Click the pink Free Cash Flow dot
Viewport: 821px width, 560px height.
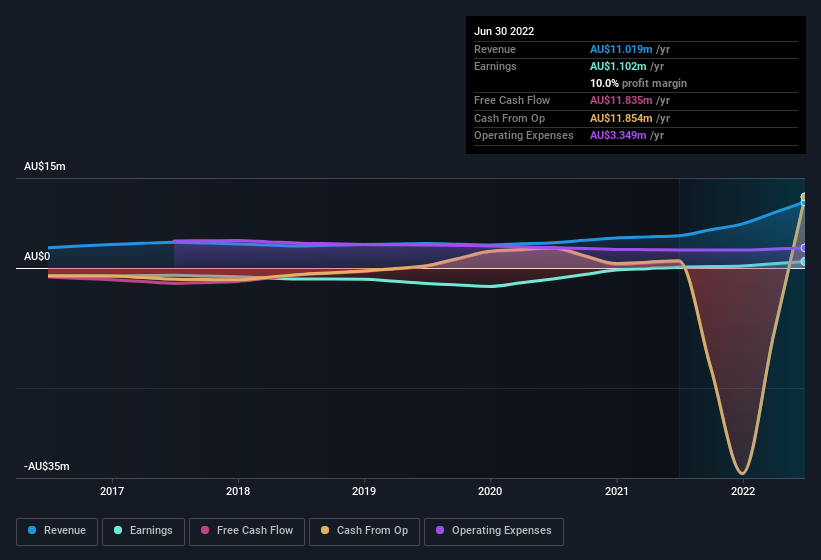(205, 530)
